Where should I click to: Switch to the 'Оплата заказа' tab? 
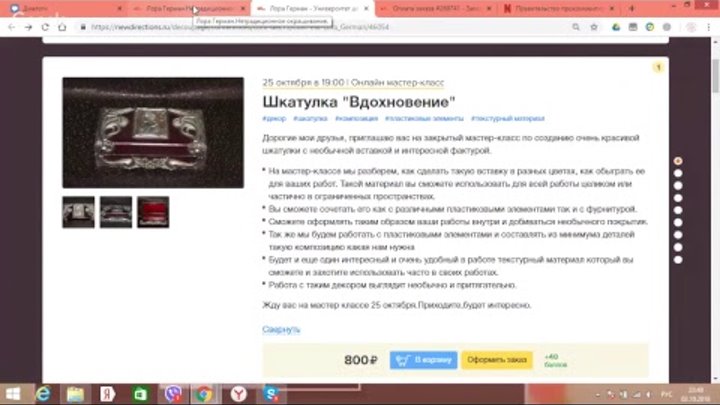click(435, 8)
